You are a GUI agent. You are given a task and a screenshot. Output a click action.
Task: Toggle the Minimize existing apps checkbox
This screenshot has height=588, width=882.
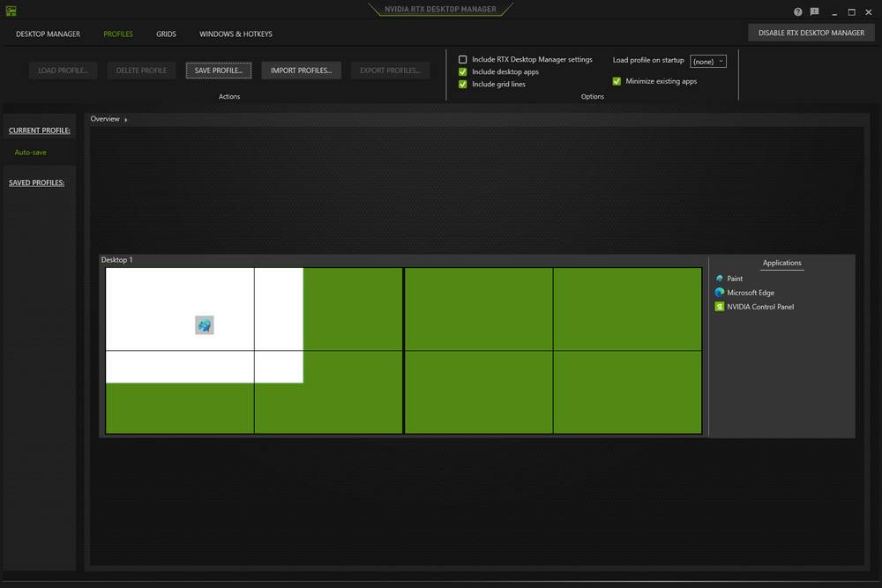616,80
